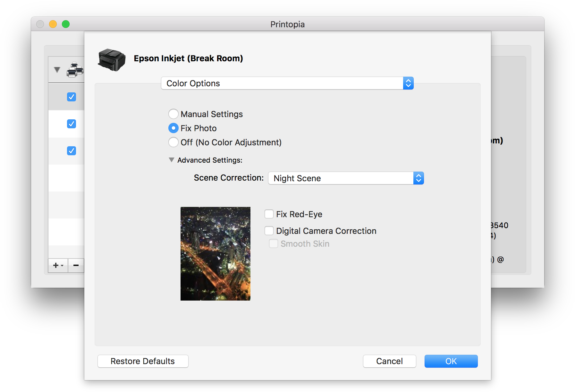Click the green zoom window button
575x392 pixels.
pyautogui.click(x=66, y=24)
